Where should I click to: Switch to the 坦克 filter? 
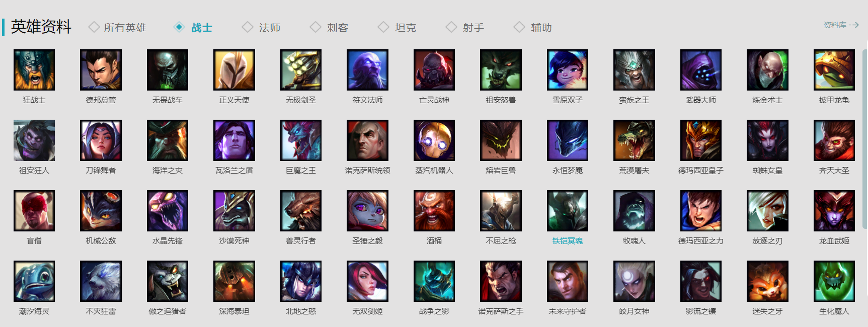click(x=397, y=27)
